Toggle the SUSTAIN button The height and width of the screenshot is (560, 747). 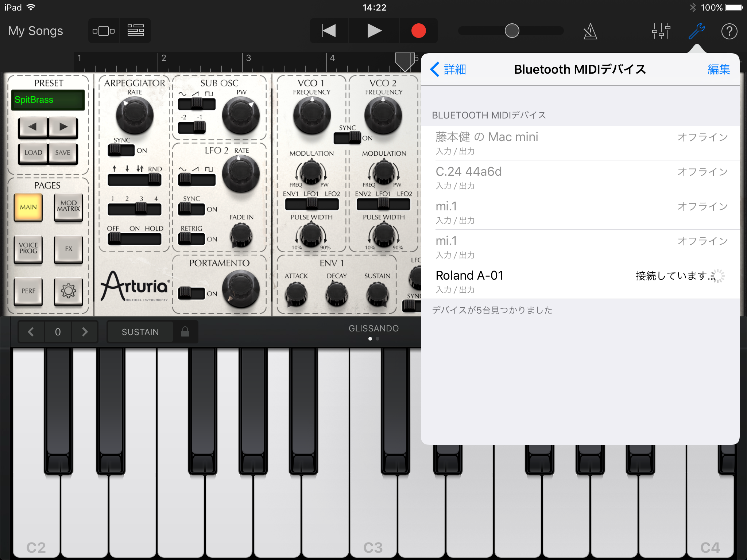[x=140, y=332]
